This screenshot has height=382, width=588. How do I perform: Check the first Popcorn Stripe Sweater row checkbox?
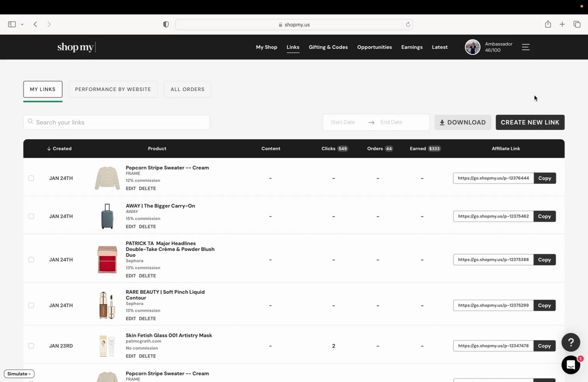[x=31, y=178]
